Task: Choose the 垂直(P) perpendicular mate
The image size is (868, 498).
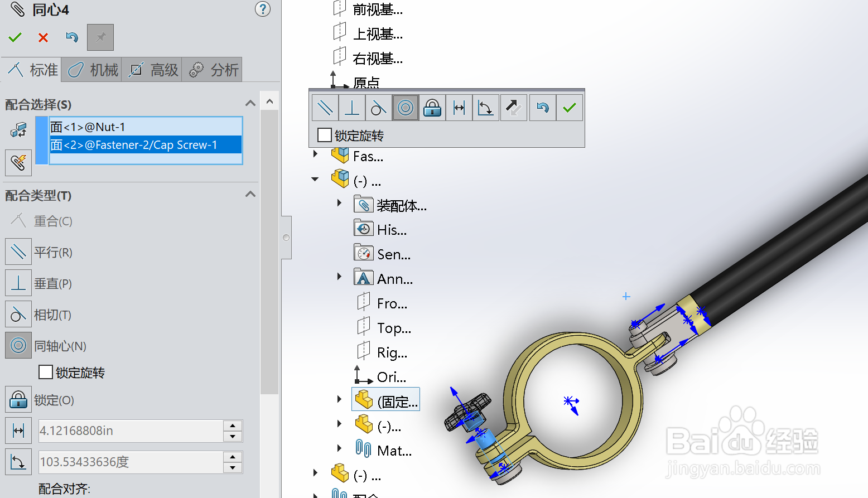Action: [18, 283]
